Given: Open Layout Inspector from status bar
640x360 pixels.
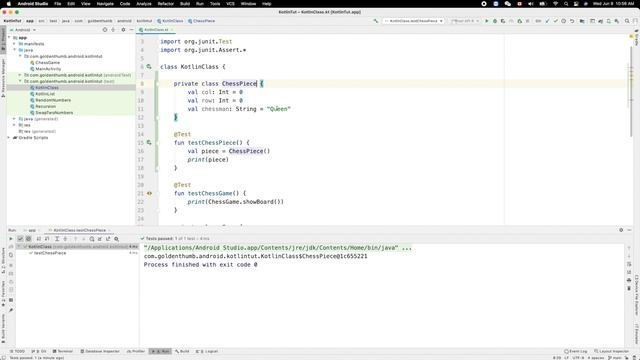Looking at the screenshot, I should 611,351.
